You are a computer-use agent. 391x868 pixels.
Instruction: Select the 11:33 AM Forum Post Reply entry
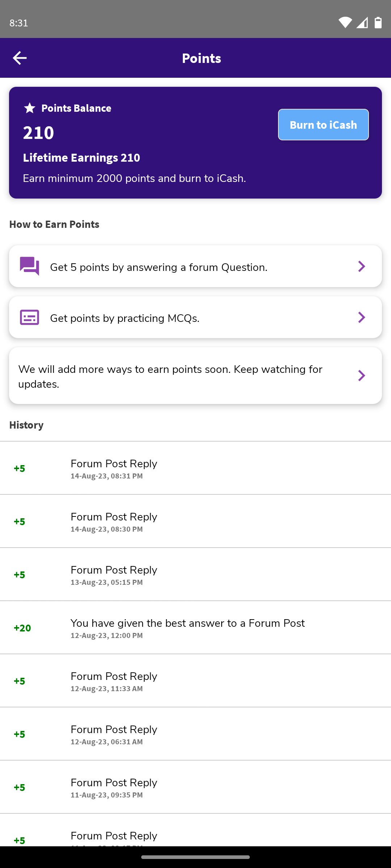tap(195, 681)
